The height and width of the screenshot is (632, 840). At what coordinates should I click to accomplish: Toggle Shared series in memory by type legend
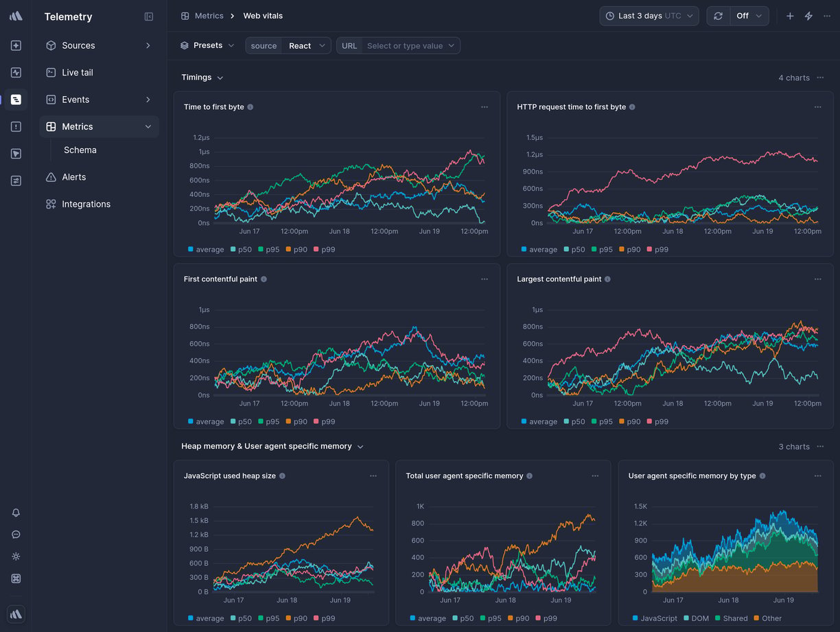(731, 618)
